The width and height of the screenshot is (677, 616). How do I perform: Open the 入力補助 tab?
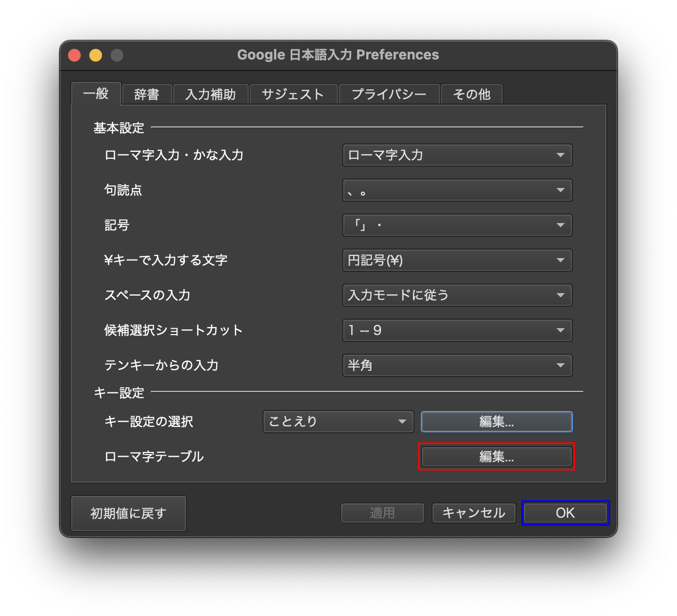tap(210, 95)
